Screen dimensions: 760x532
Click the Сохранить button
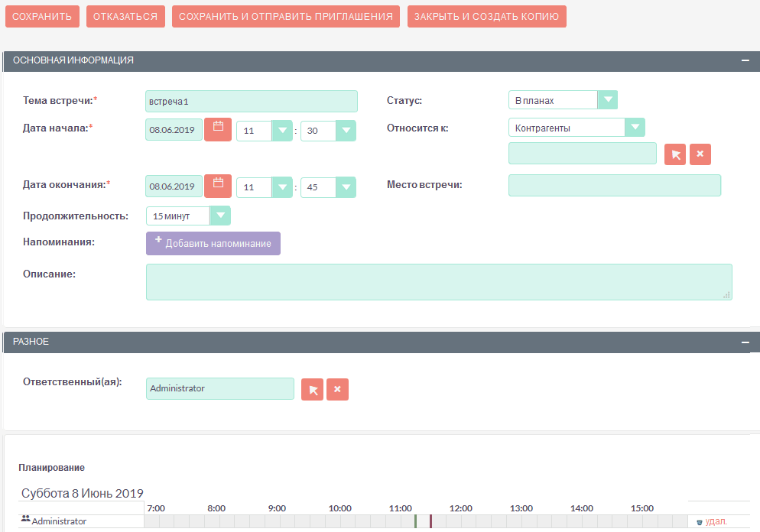pos(43,17)
